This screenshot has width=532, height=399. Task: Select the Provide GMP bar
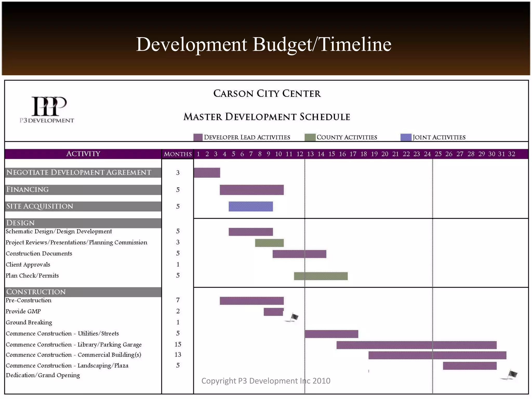274,312
